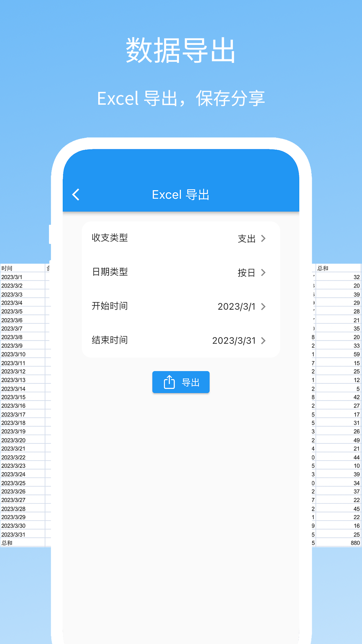Tap the 日期类型 row label
The width and height of the screenshot is (362, 644).
click(x=110, y=272)
